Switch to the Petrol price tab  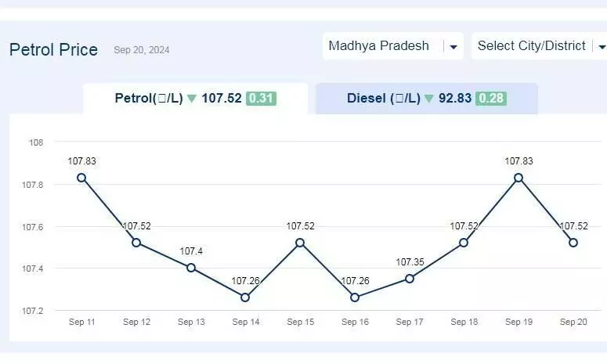196,99
